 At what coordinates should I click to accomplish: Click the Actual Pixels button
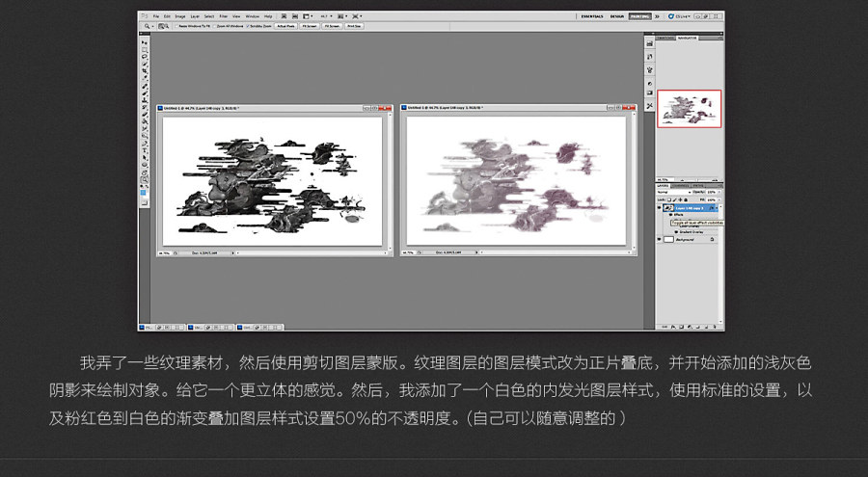(286, 26)
